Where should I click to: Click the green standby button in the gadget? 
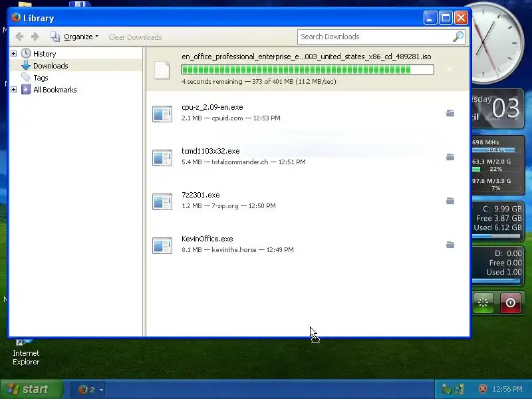point(483,303)
